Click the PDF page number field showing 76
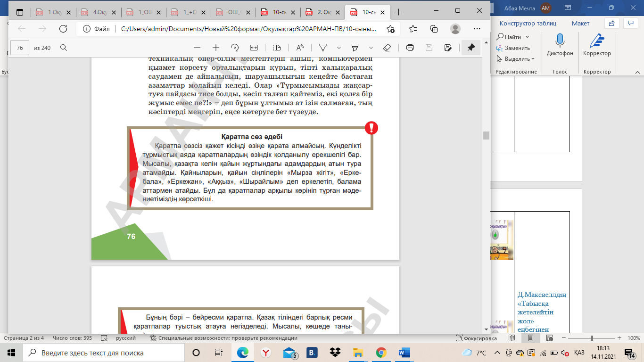Image resolution: width=644 pixels, height=362 pixels. coord(20,48)
